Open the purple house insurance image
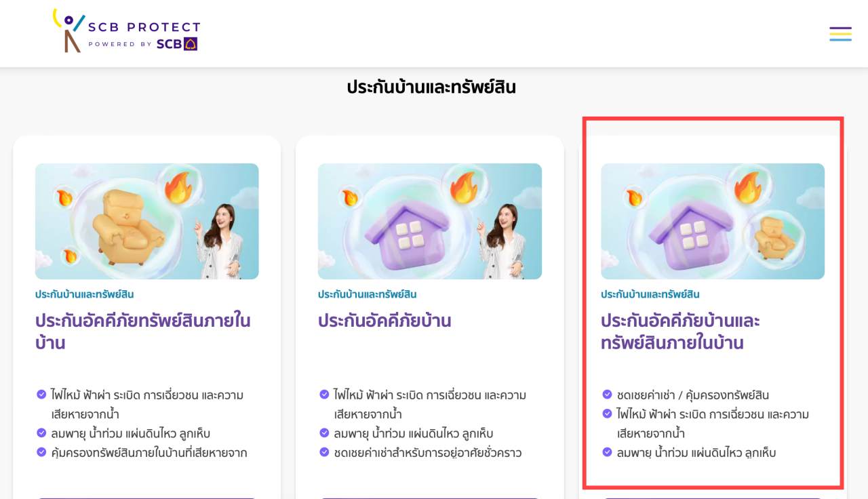The width and height of the screenshot is (868, 499). [430, 221]
